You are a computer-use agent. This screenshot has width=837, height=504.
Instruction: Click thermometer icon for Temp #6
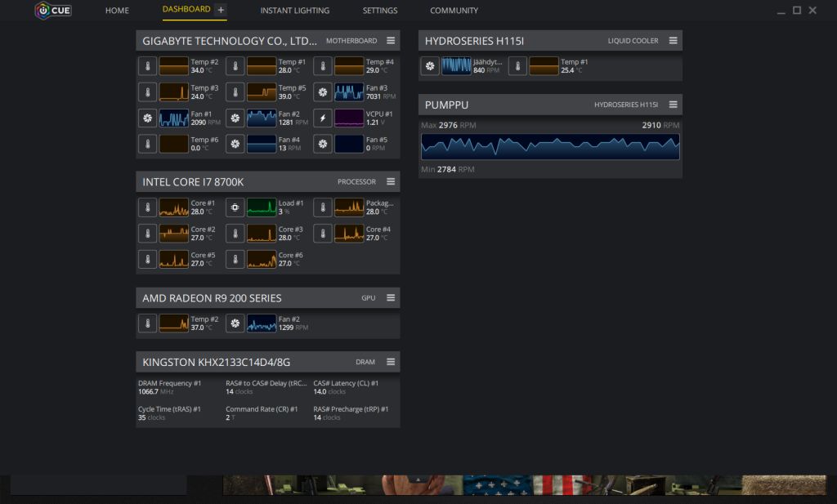(147, 144)
